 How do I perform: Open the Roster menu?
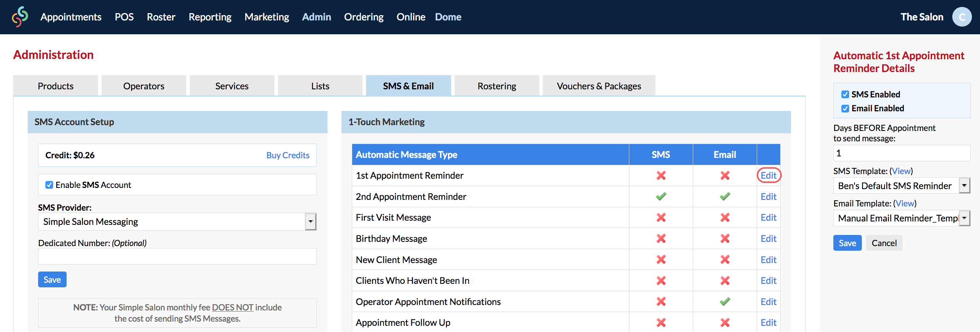[x=161, y=17]
